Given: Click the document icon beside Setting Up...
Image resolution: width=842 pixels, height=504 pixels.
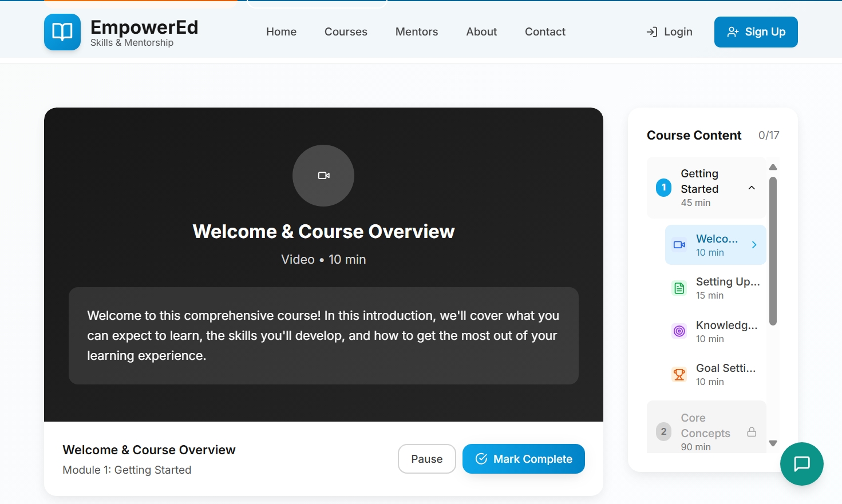Looking at the screenshot, I should pos(679,288).
